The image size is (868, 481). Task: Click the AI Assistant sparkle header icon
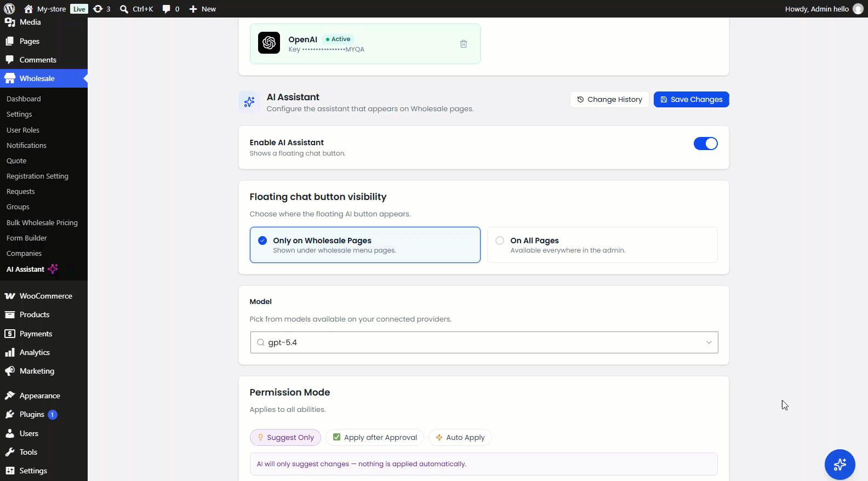[x=249, y=102]
